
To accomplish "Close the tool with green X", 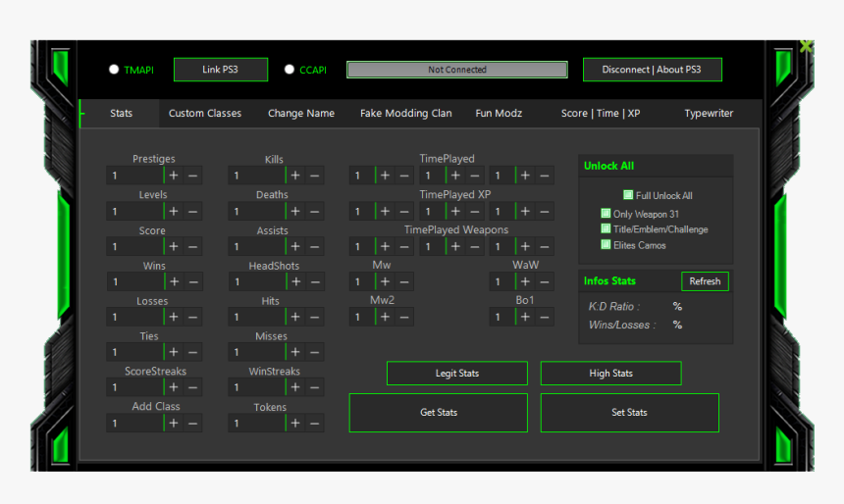I will [806, 46].
